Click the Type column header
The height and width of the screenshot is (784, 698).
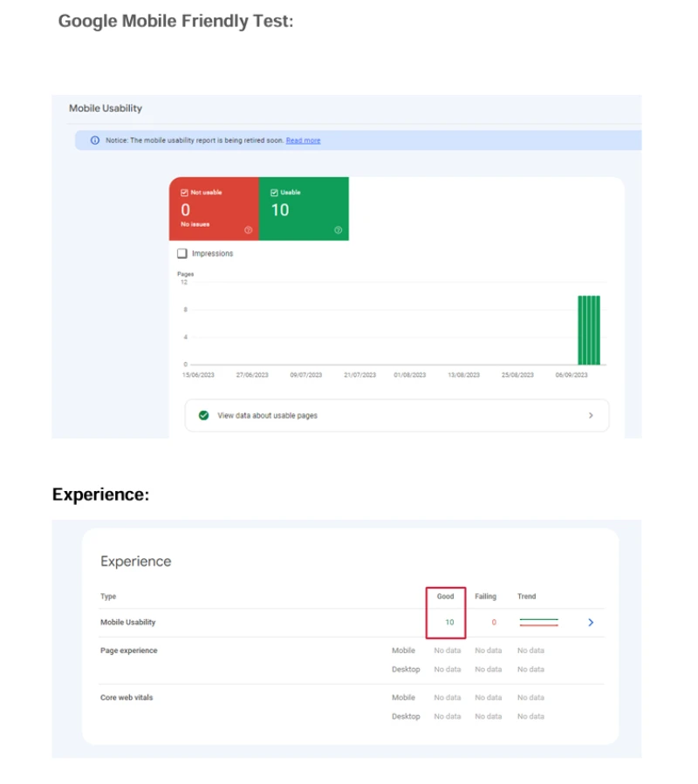[108, 597]
